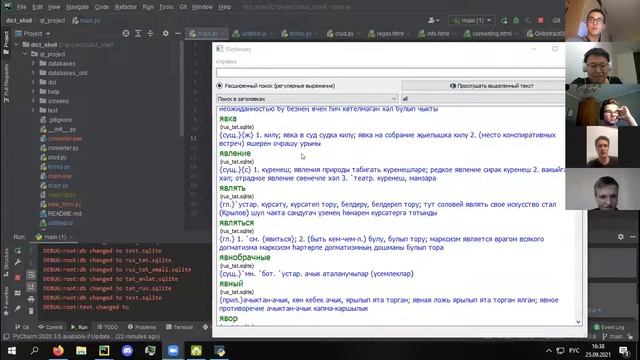Click the print icon in Run console toolbar

31,300
